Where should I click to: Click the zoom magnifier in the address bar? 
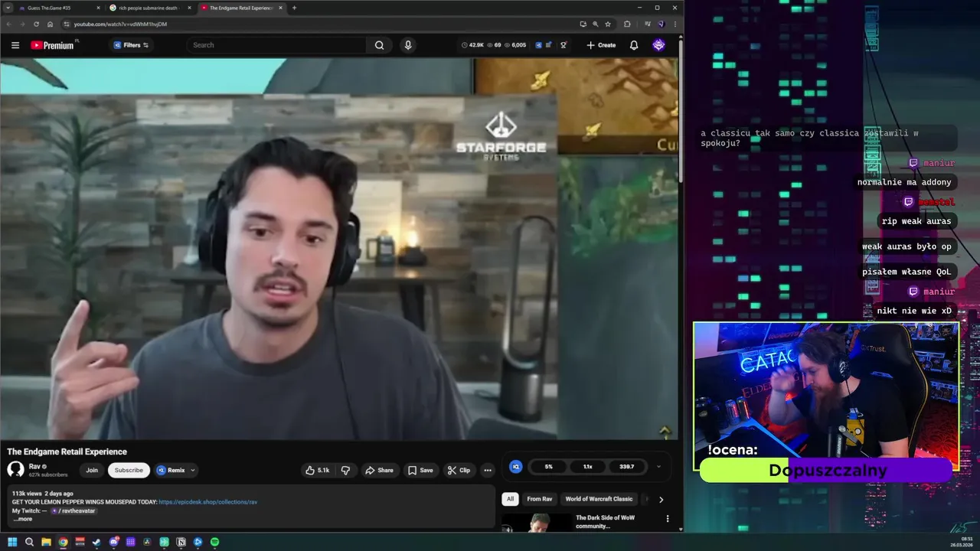(595, 24)
